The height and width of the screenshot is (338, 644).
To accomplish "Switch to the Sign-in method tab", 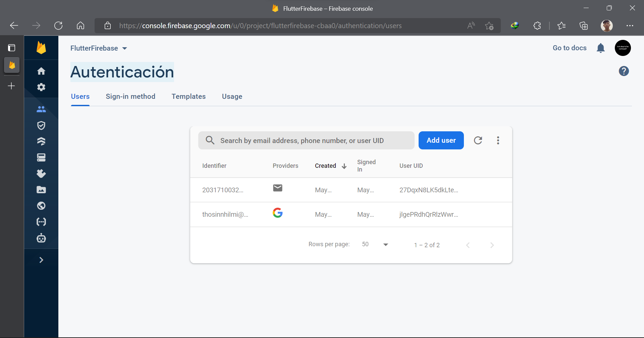I will (130, 96).
